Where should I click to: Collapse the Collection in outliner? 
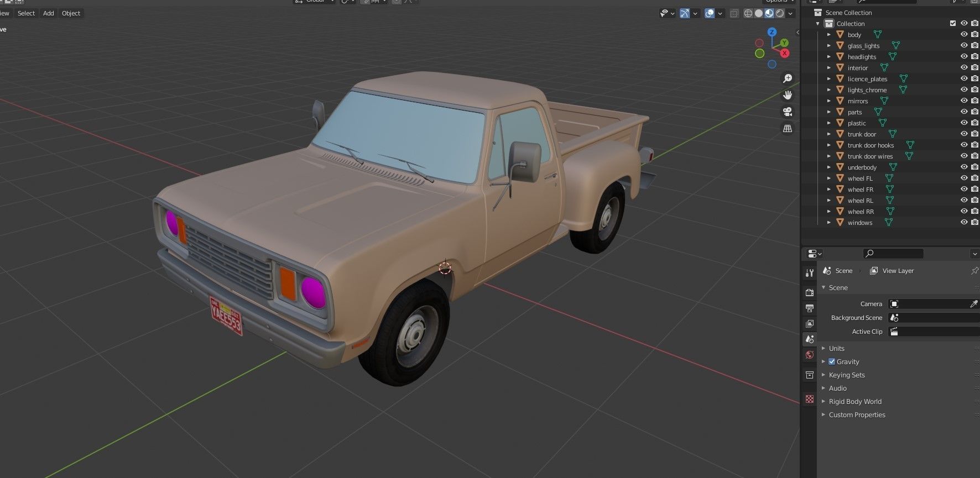tap(817, 23)
